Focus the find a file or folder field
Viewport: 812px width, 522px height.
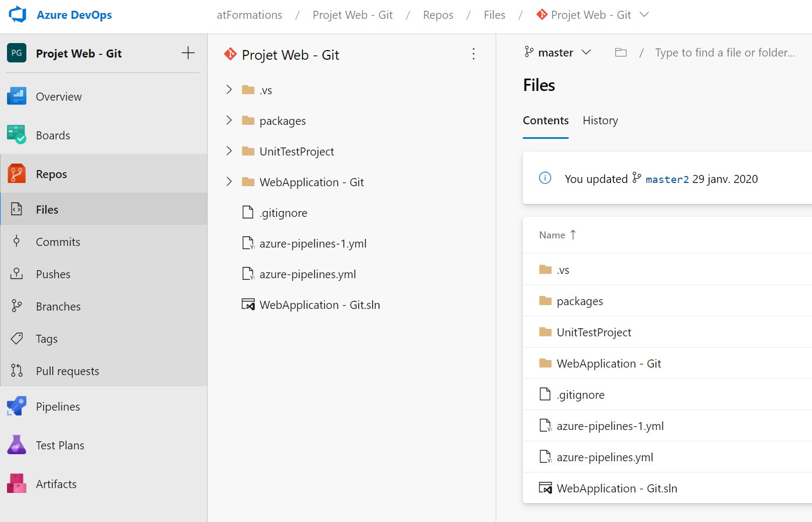[x=725, y=52]
